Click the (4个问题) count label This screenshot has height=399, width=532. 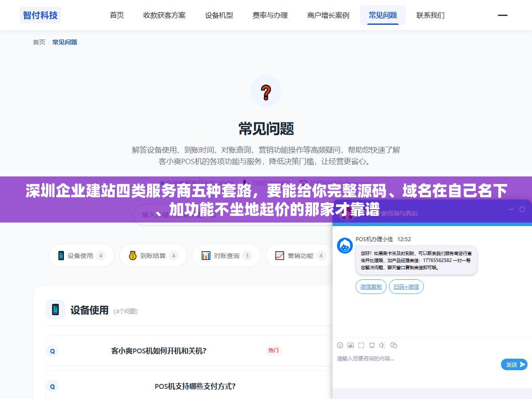pos(126,311)
